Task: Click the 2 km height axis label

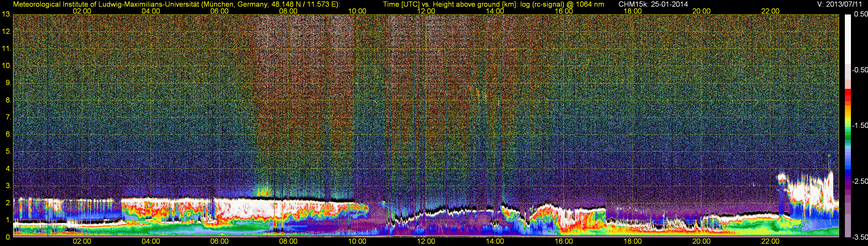Action: click(x=8, y=203)
